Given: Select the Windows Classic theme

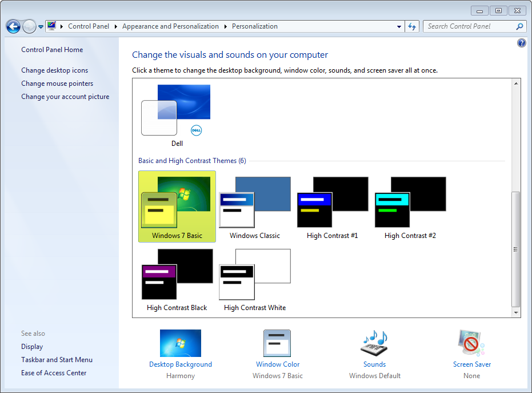Looking at the screenshot, I should click(254, 206).
